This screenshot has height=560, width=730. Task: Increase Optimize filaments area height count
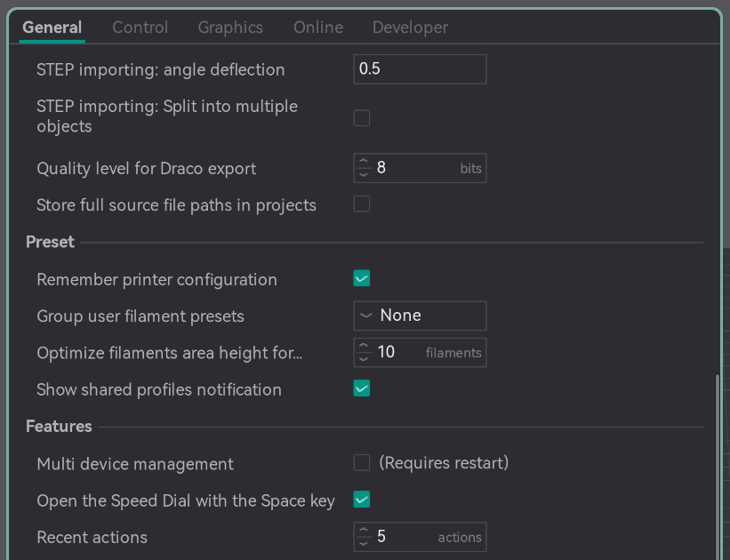(364, 347)
